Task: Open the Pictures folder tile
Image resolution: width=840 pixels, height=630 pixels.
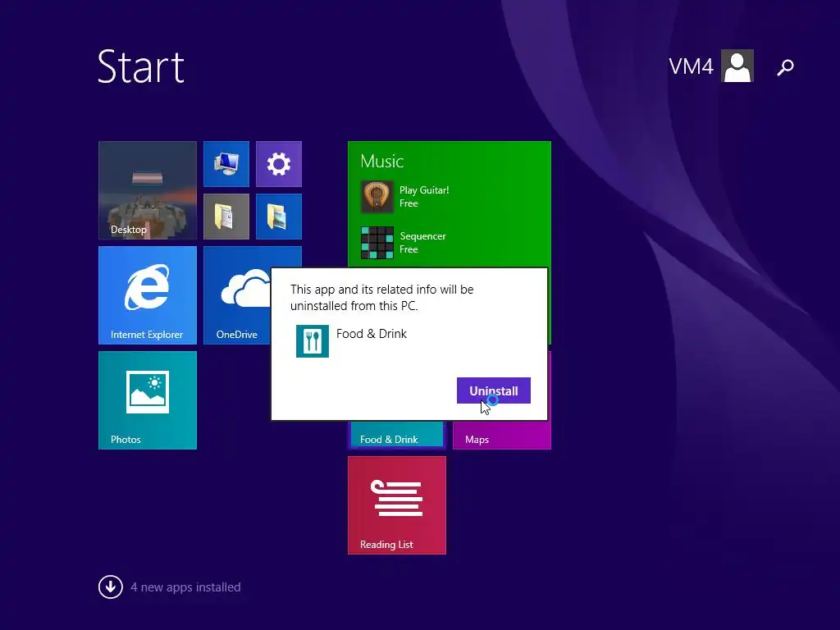Action: click(279, 217)
